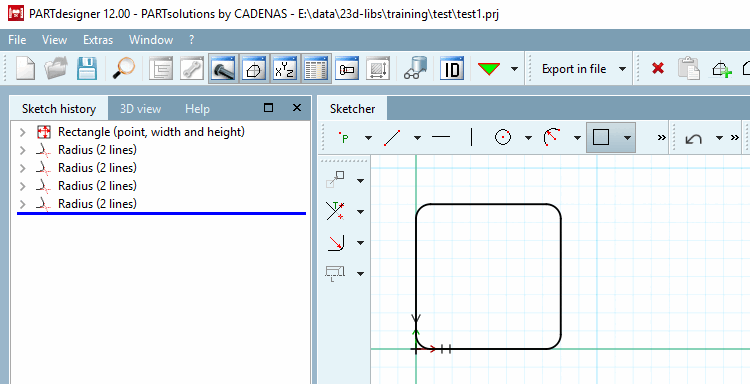Open the Extras menu

pos(98,40)
